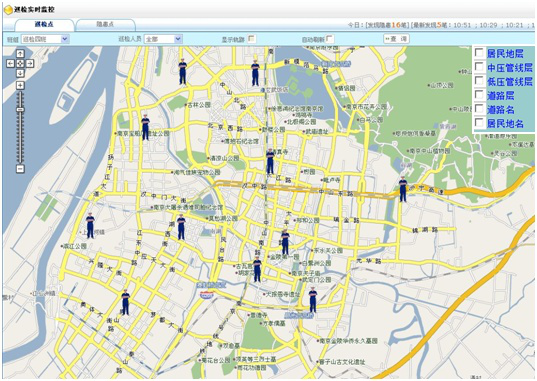Open the 班组 dropdown showing 巡检四班
Screen dimensions: 537x381
pyautogui.click(x=45, y=39)
